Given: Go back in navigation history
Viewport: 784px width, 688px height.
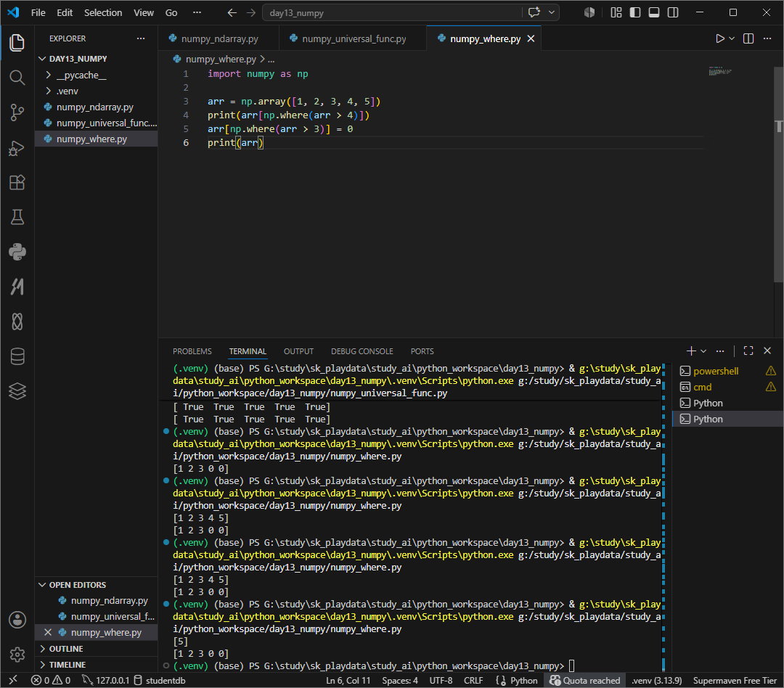Looking at the screenshot, I should click(232, 12).
